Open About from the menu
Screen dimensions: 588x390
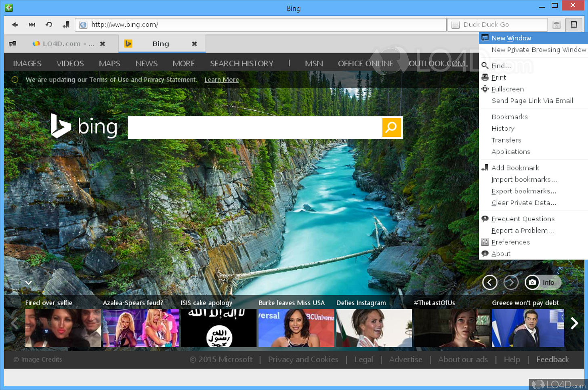533,254
